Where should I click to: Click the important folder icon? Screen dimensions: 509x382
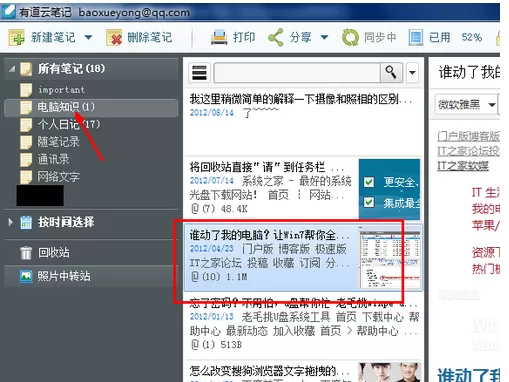(25, 90)
